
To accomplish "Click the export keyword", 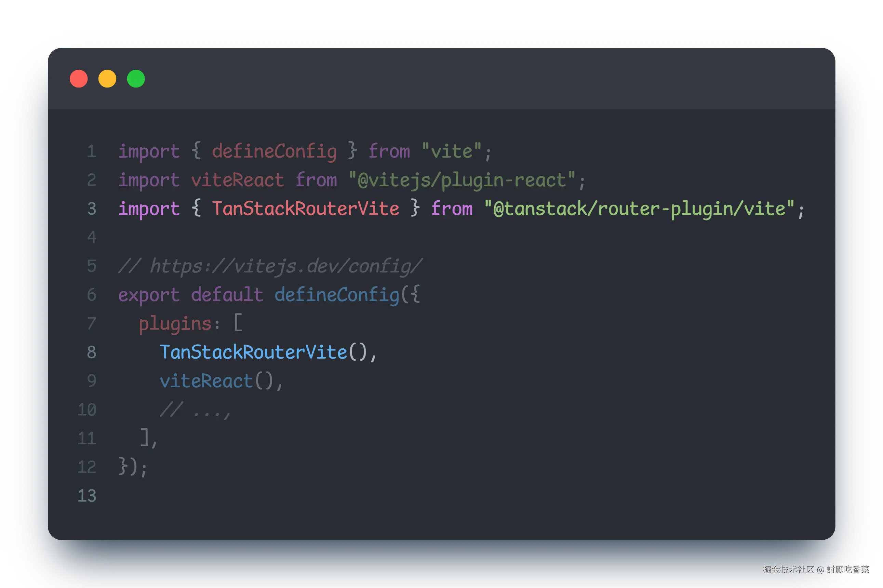I will pyautogui.click(x=149, y=295).
